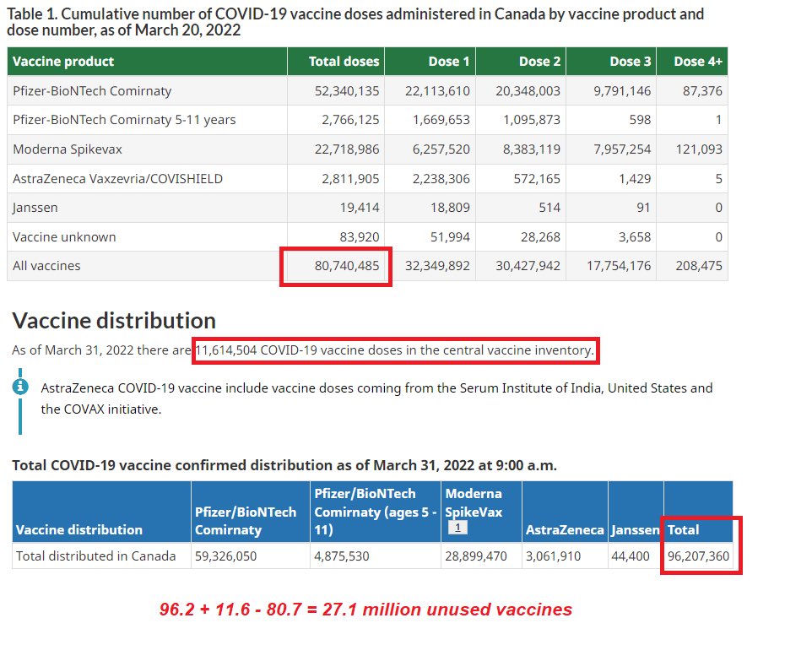Click 'Total distributed in Canada' row label
Viewport: 812px width, 645px height.
point(96,556)
